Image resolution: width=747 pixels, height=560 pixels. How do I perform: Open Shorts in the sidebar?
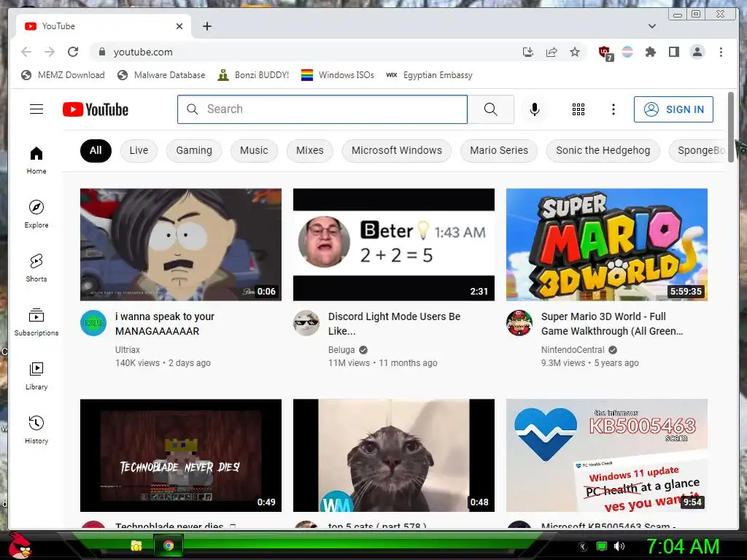(x=36, y=268)
